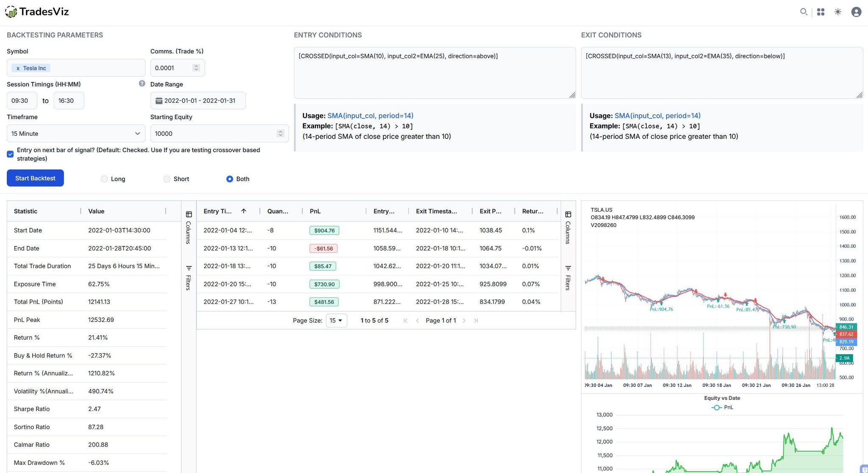
Task: Open SMA(input_col, period=14) entry usage link
Action: coord(370,116)
